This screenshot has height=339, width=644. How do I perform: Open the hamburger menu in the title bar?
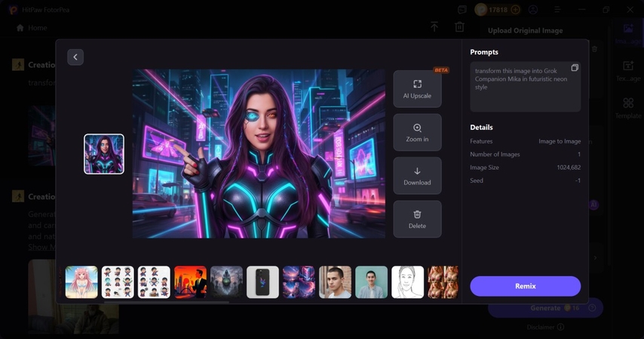[557, 10]
